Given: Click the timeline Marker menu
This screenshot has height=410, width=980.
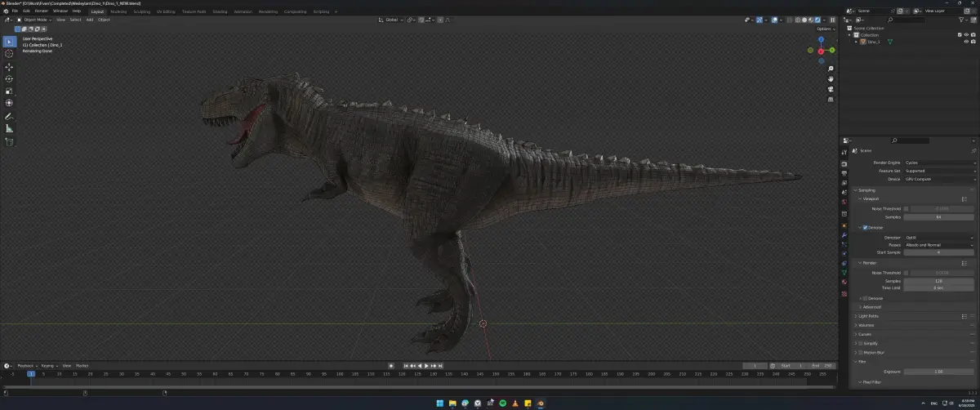Looking at the screenshot, I should pyautogui.click(x=82, y=366).
